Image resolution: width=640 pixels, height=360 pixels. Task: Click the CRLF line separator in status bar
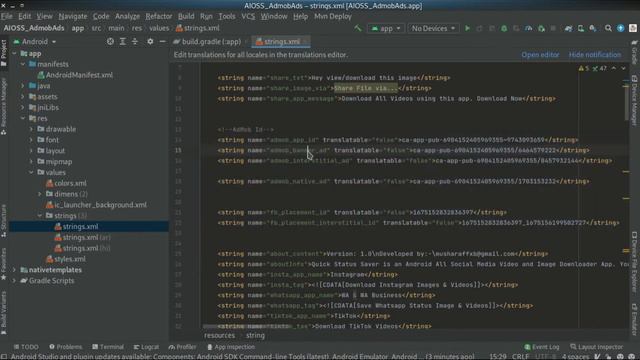tap(520, 356)
